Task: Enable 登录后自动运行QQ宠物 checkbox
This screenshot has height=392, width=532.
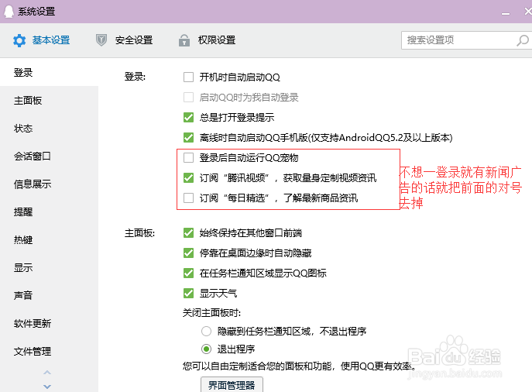Action: tap(188, 157)
